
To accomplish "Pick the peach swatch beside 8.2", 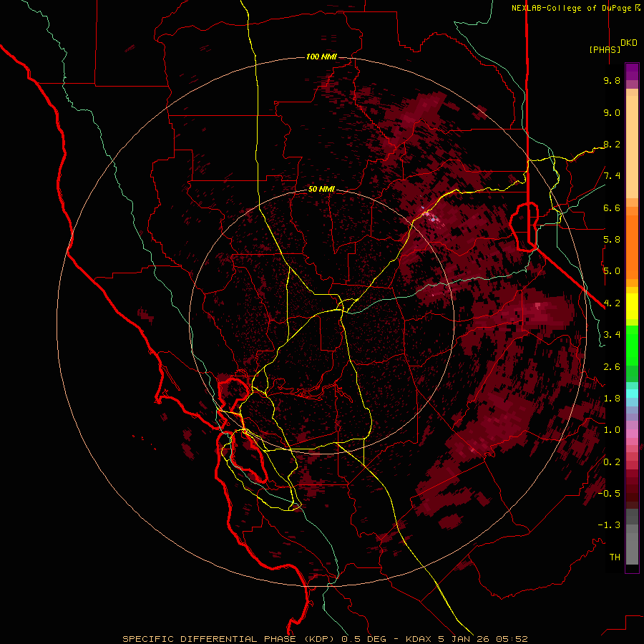I will pyautogui.click(x=632, y=147).
